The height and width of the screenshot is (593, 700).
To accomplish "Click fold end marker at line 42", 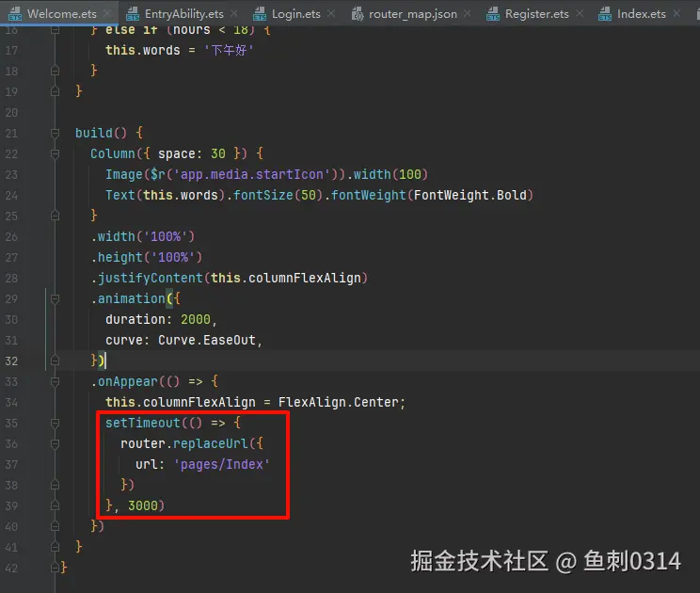I will 55,568.
